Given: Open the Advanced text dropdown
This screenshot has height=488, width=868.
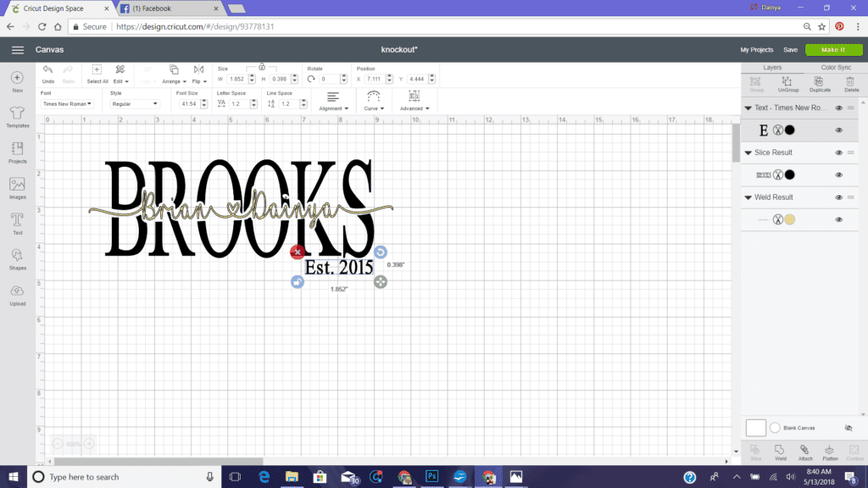Looking at the screenshot, I should [414, 101].
